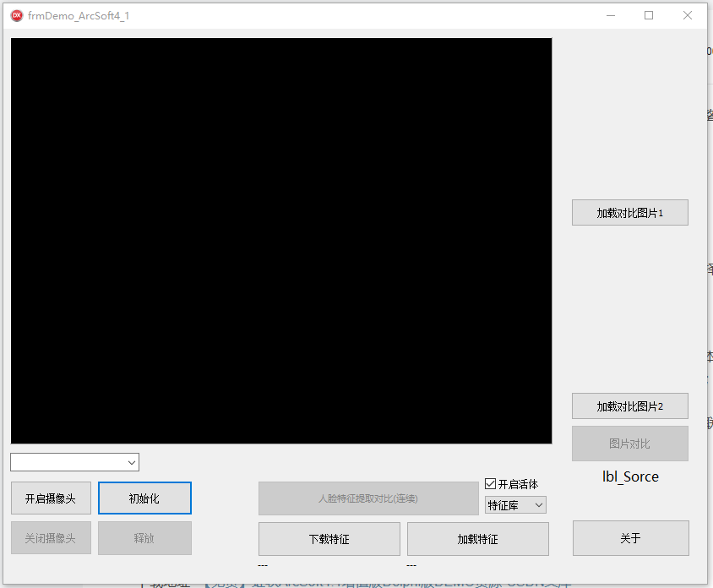
Task: Click the 加载对比图片2 button
Action: pyautogui.click(x=629, y=406)
